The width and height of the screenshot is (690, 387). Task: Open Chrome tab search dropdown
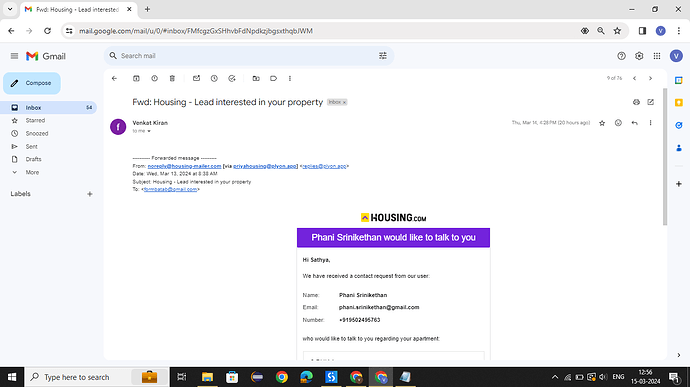pos(10,9)
